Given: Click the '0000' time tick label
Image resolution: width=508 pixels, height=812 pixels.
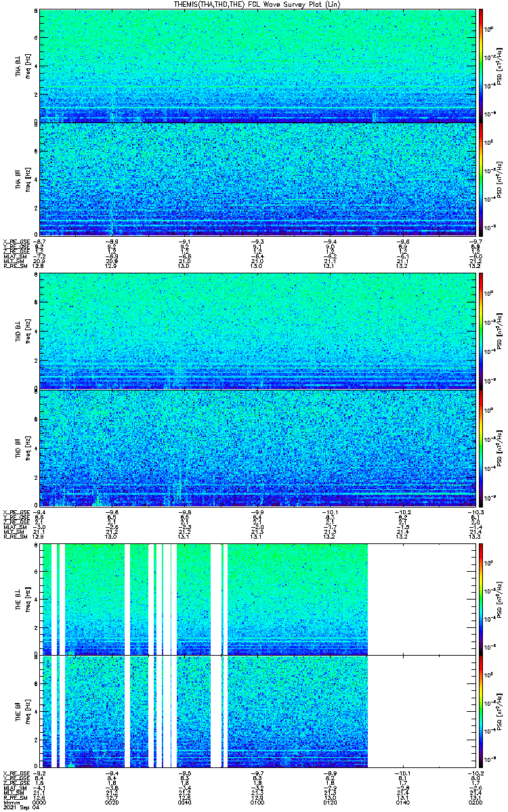Looking at the screenshot, I should coord(40,802).
